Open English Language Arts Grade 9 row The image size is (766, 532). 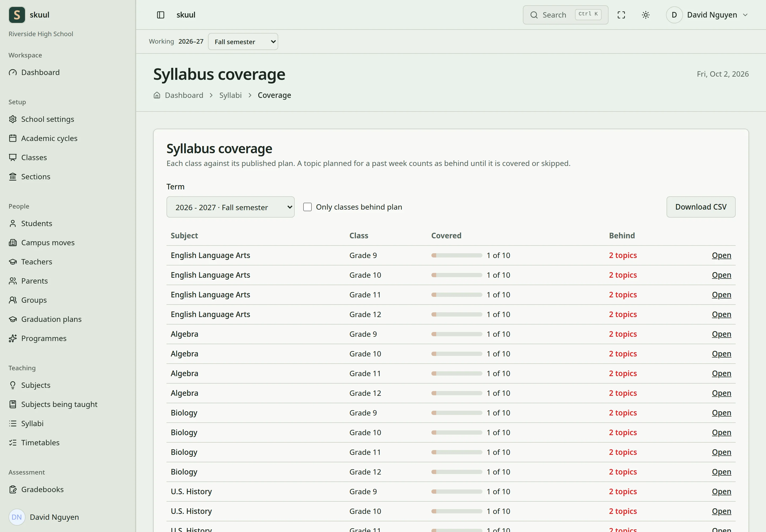point(721,255)
